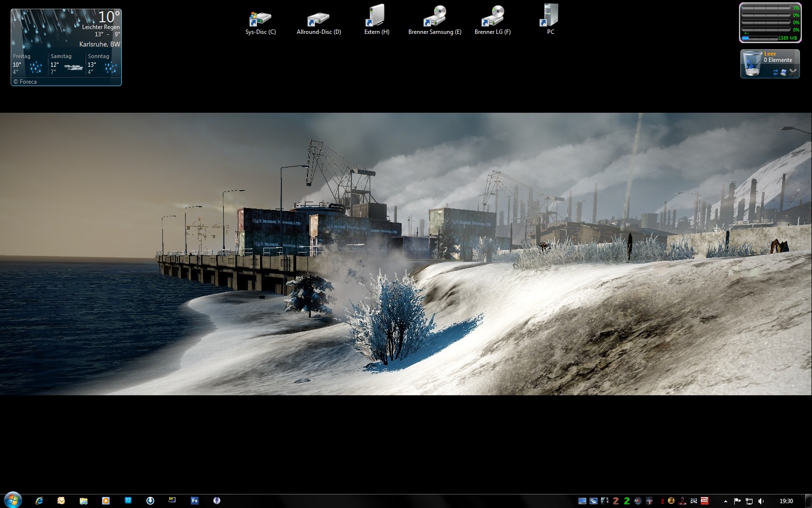Open Action Center flag in the tray
This screenshot has width=812, height=508.
[737, 501]
